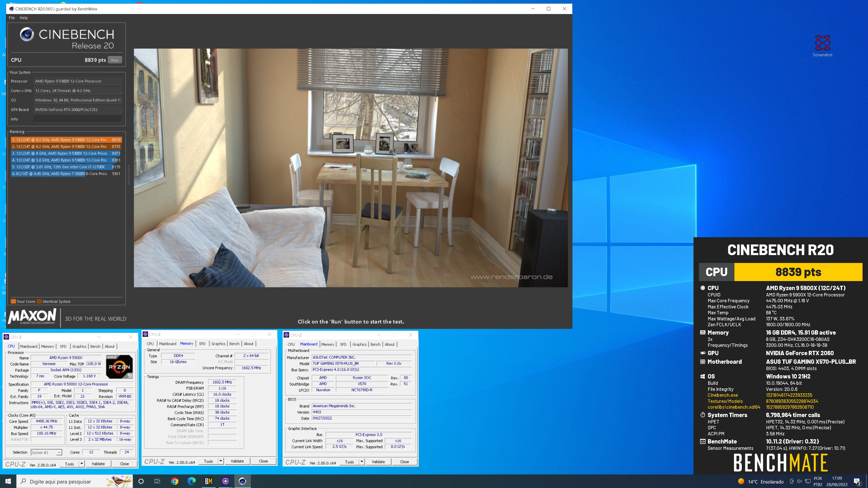
Task: Expand Tools arrow in CPU-Z Mainboard window
Action: coord(362,462)
